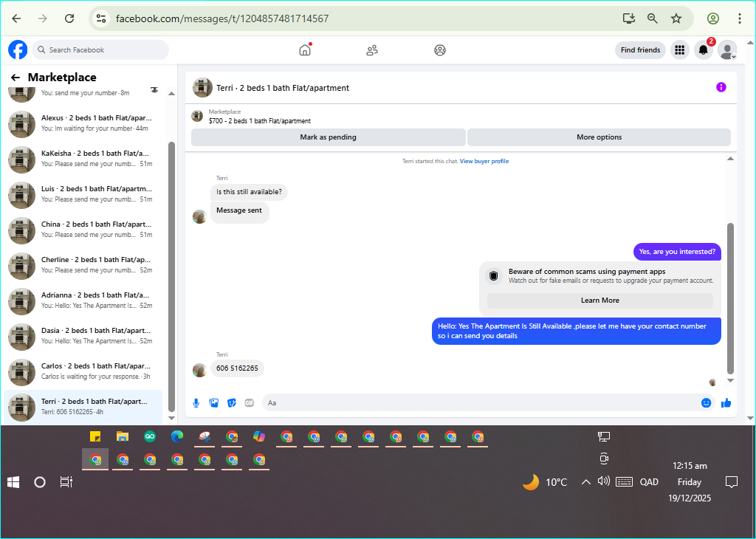Viewport: 756px width, 539px height.
Task: Open conversation info purple icon
Action: pos(721,87)
